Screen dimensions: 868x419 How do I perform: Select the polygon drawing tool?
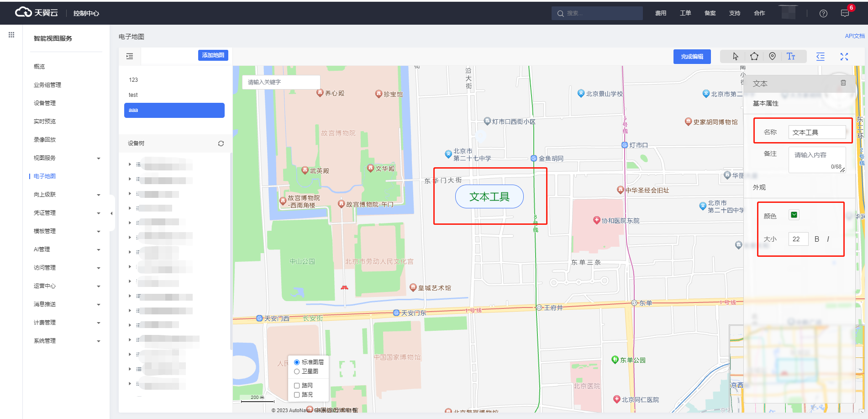[x=754, y=56]
